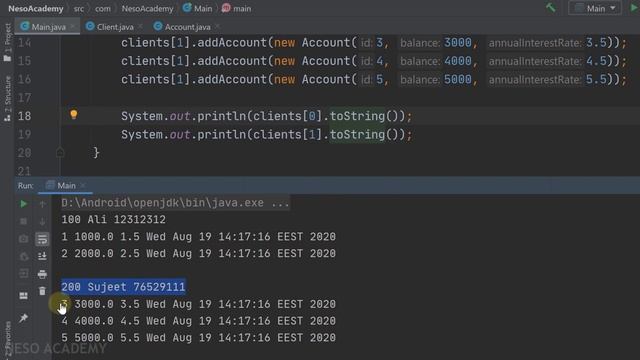
Task: Click line number 19 in the gutter
Action: click(x=24, y=135)
